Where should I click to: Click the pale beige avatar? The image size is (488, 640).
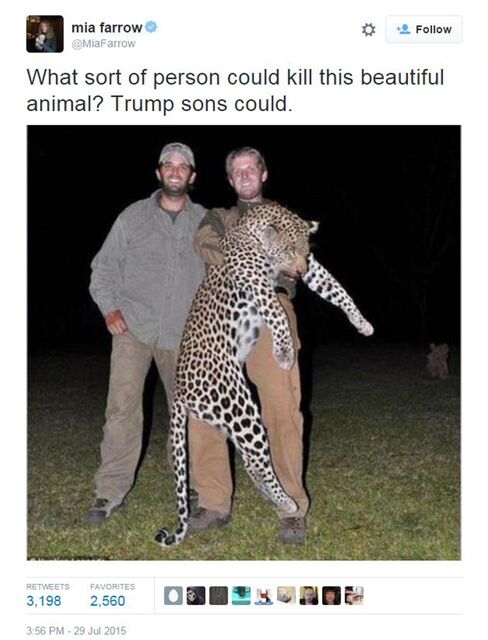tap(286, 596)
